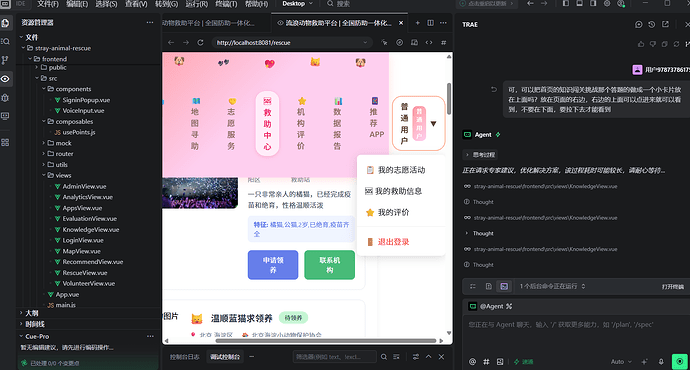The image size is (690, 370).
Task: Click the new tab plus icon
Action: coord(418,23)
